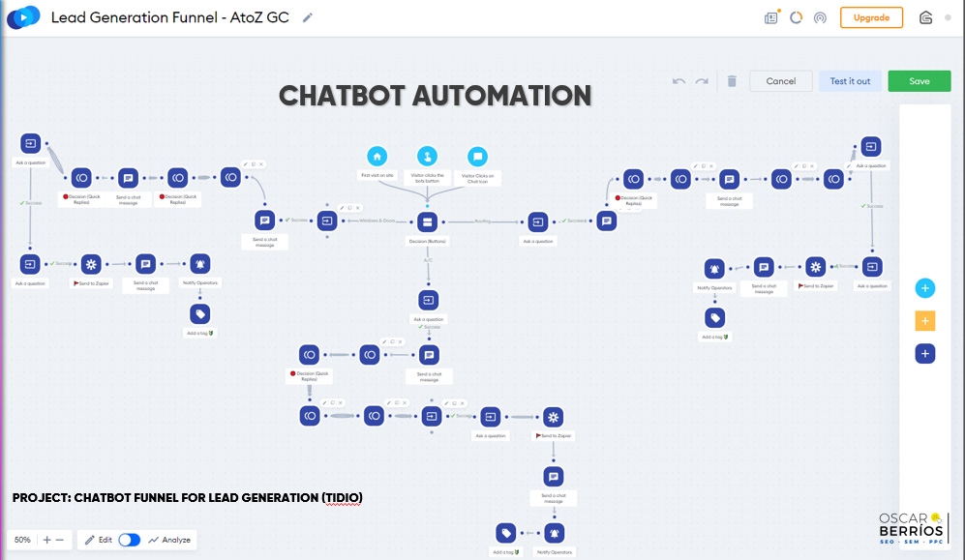Add a condition with the yellow plus button
The width and height of the screenshot is (965, 560).
[924, 321]
